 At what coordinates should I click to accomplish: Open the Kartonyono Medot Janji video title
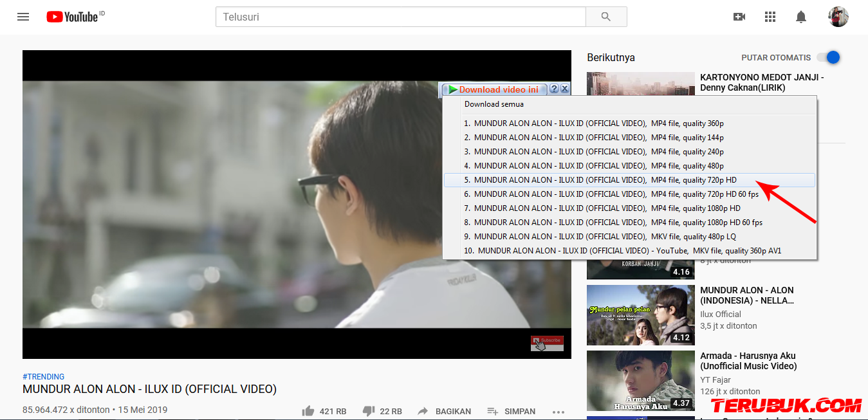point(762,82)
